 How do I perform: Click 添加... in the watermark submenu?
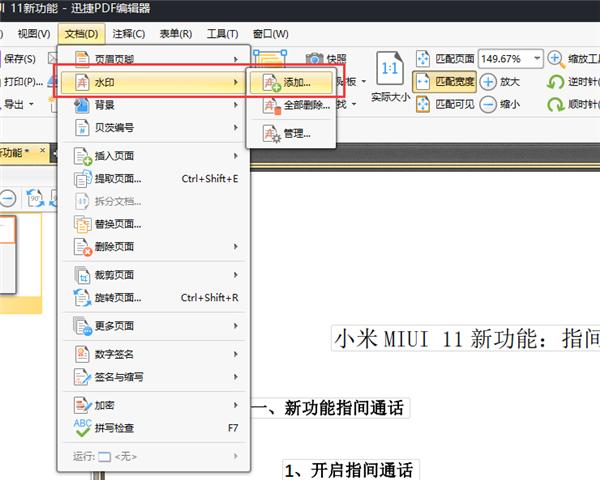291,82
